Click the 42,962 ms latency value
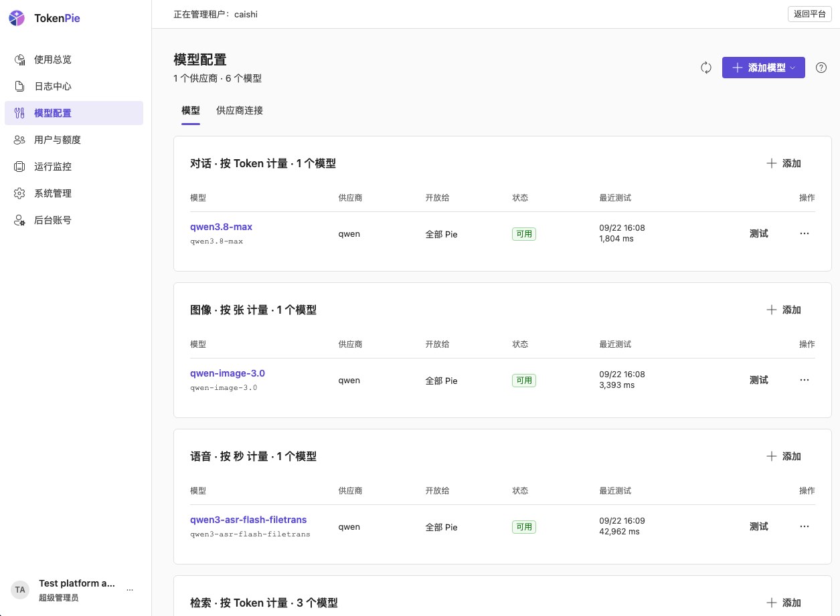This screenshot has height=616, width=840. [619, 532]
